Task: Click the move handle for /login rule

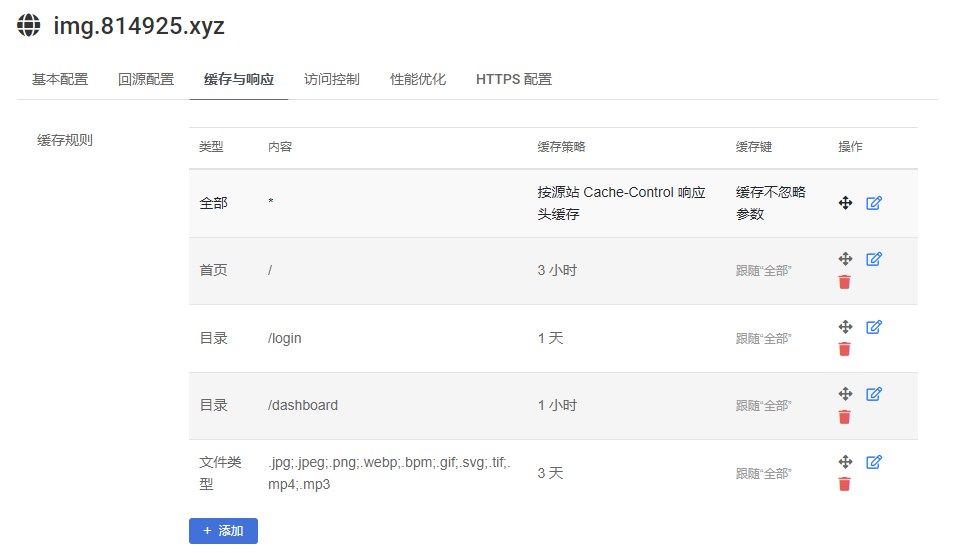Action: point(845,327)
